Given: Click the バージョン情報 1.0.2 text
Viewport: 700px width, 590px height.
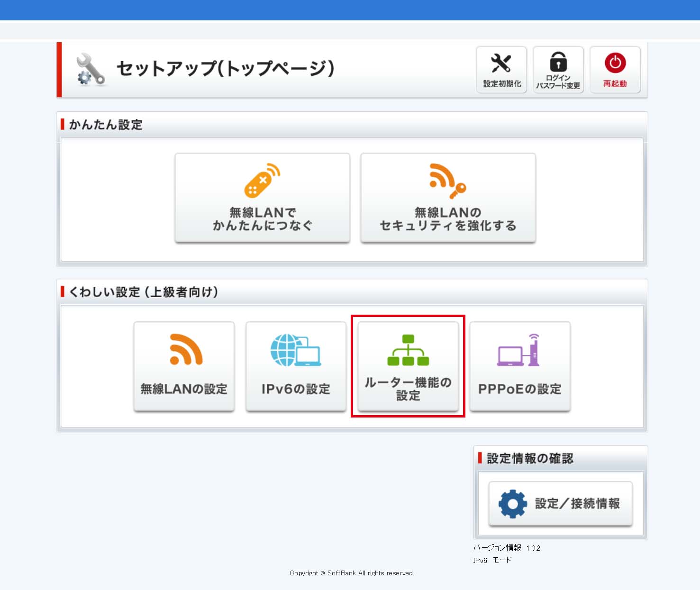Looking at the screenshot, I should 507,548.
